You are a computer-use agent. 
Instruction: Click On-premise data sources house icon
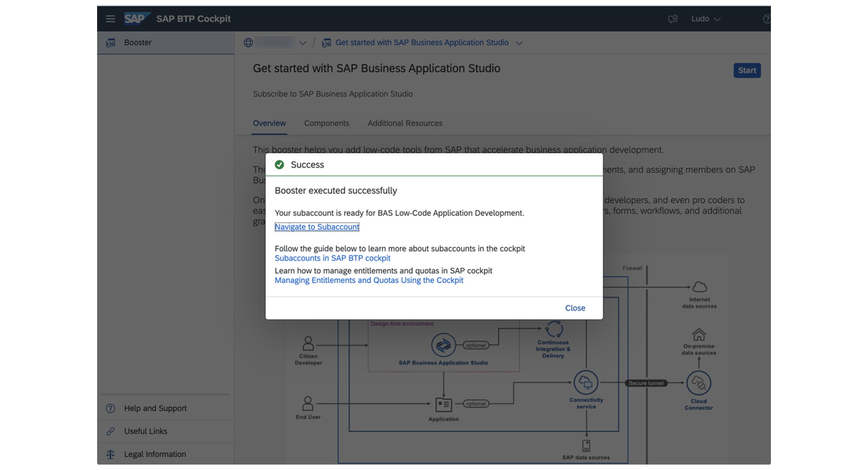699,334
